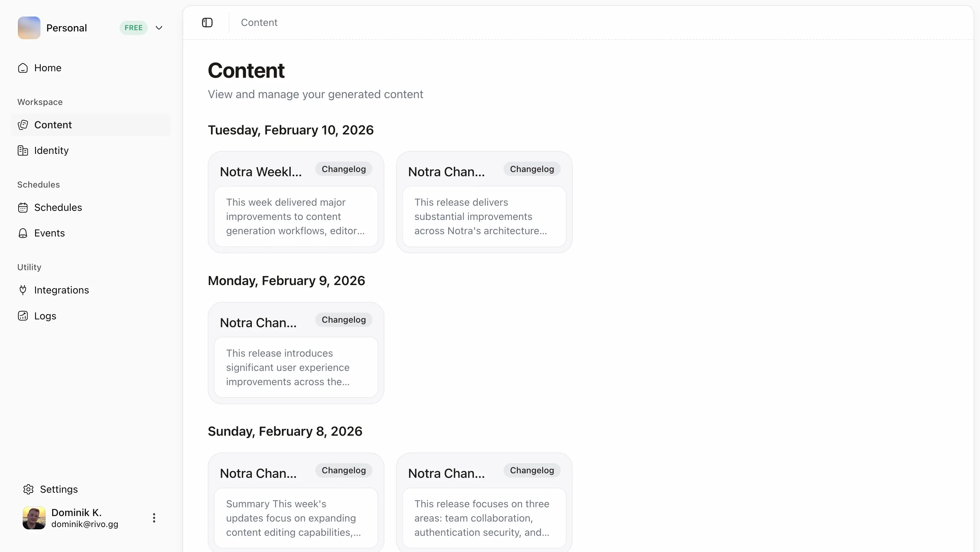The height and width of the screenshot is (552, 980).
Task: Toggle the Changelog filter on the Notra Weekly card
Action: 343,168
